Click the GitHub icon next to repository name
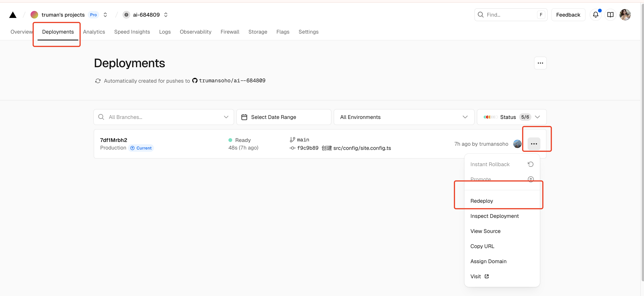This screenshot has width=644, height=296. pyautogui.click(x=195, y=81)
